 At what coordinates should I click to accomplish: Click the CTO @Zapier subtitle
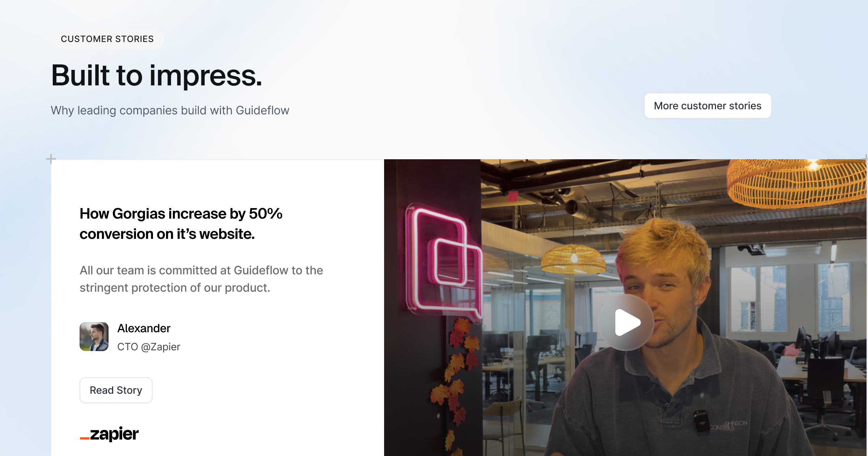149,347
